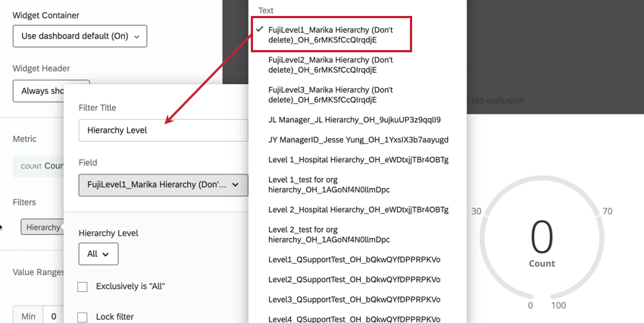The width and height of the screenshot is (644, 323).
Task: Open Use dashboard default (On) dropdown
Action: pyautogui.click(x=80, y=36)
